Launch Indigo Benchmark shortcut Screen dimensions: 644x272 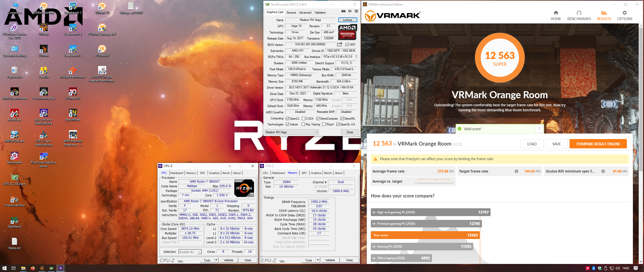coord(73,72)
